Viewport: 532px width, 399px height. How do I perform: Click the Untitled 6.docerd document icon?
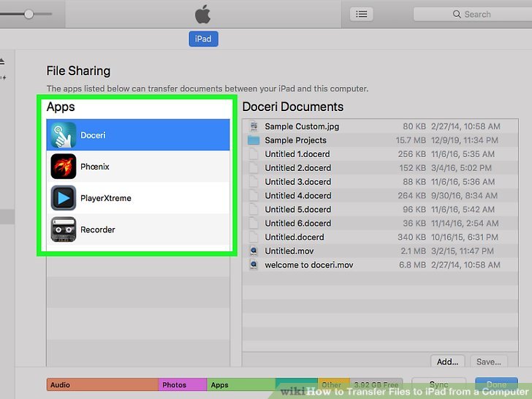click(x=254, y=224)
